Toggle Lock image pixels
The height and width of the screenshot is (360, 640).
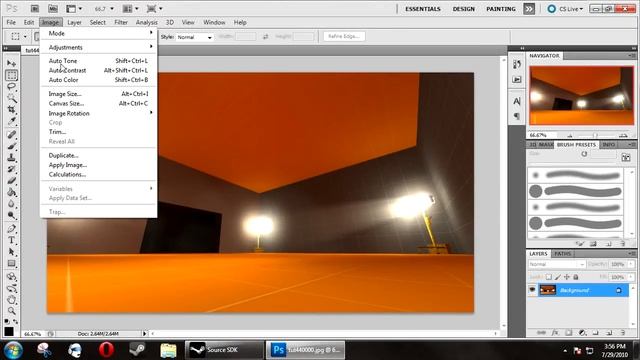558,277
